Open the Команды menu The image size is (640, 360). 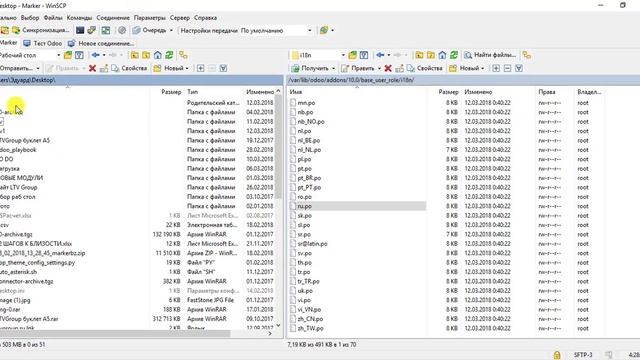click(79, 18)
